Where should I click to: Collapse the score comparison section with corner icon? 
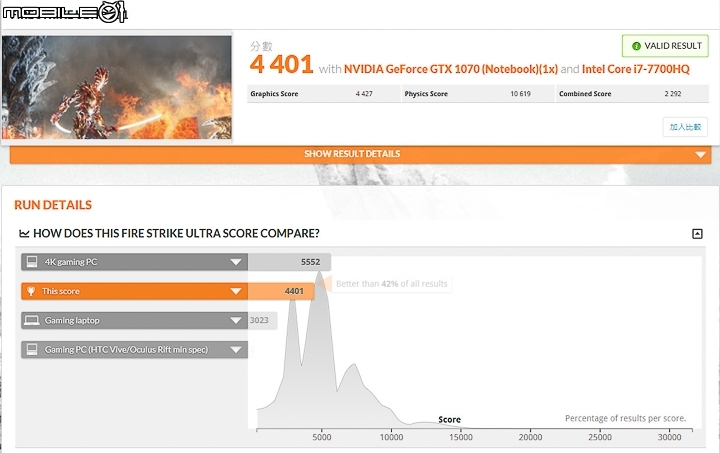(697, 234)
